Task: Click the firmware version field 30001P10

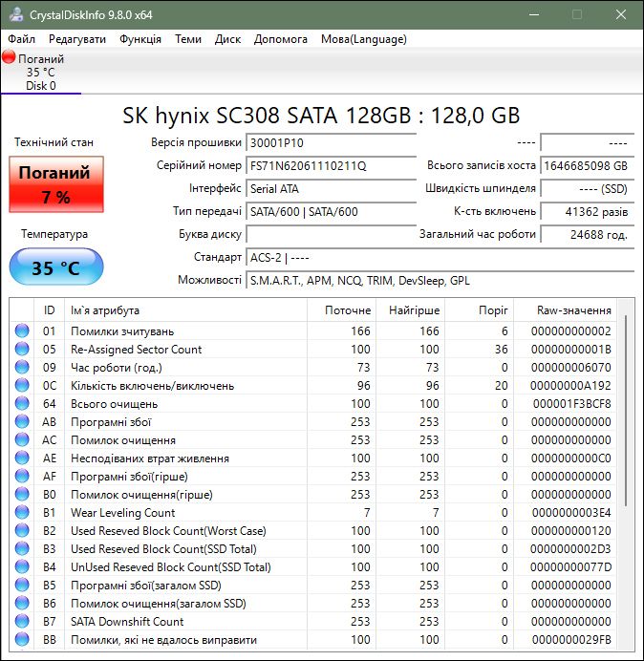Action: 331,142
